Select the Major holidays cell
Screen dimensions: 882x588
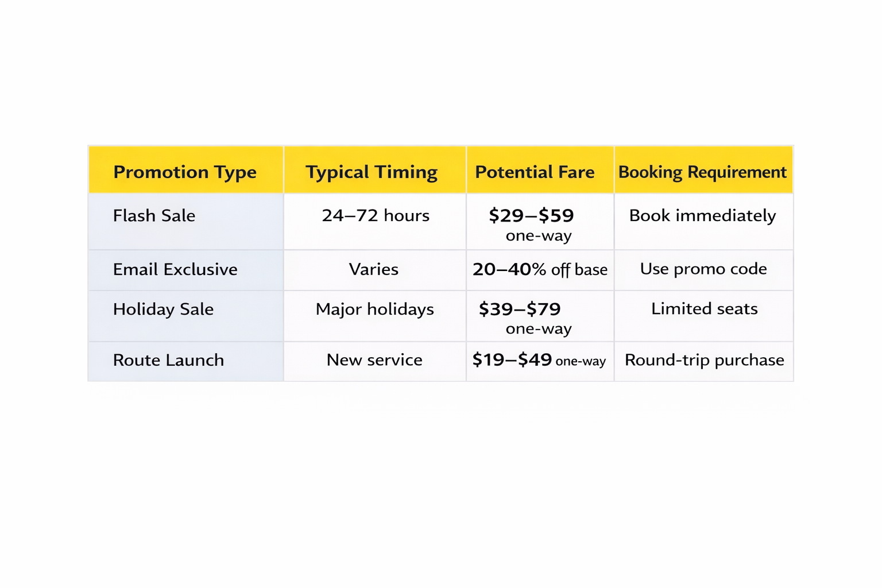[x=374, y=310]
